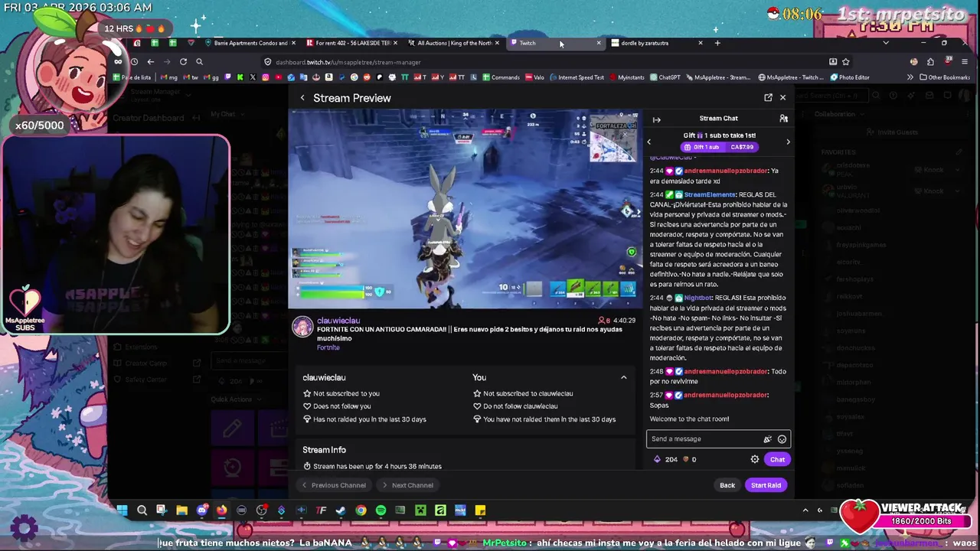The height and width of the screenshot is (551, 980).
Task: Open the Fortnite category link
Action: tap(328, 347)
